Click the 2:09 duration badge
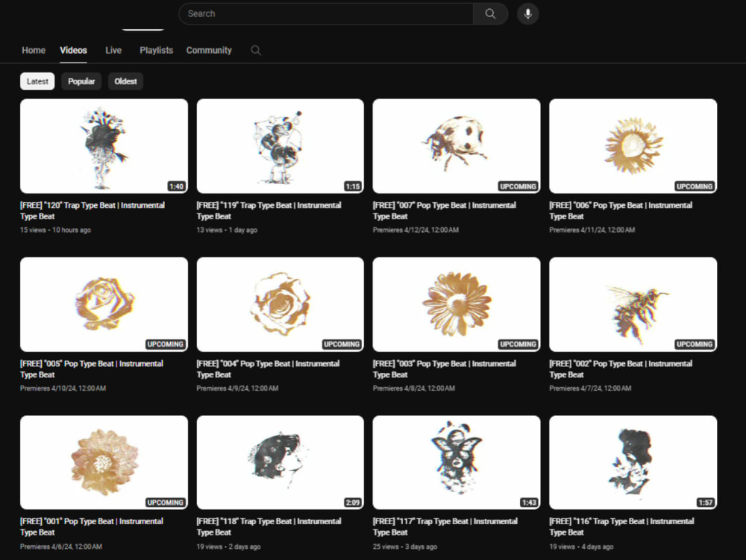The height and width of the screenshot is (560, 746). [x=353, y=503]
